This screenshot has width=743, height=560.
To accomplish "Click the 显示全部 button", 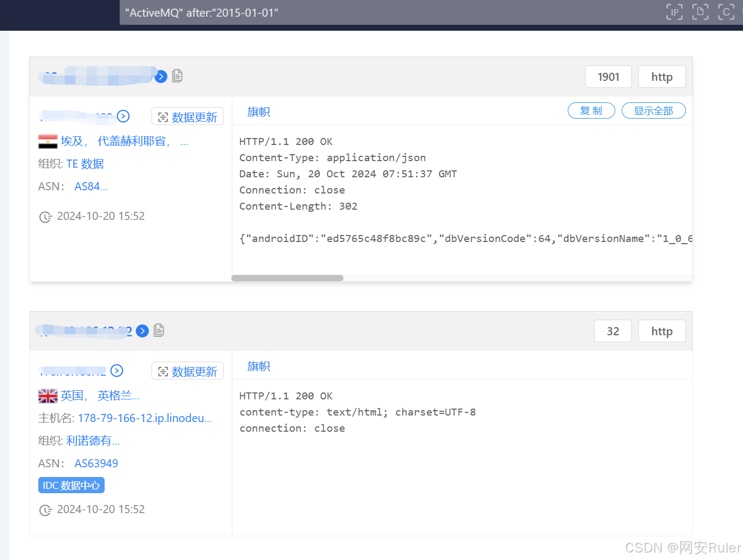I will coord(653,110).
